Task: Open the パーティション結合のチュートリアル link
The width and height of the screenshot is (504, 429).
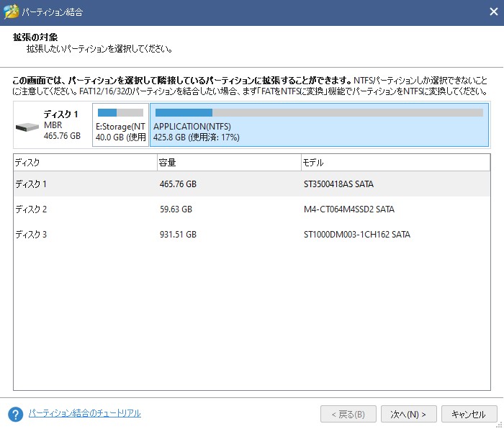Action: 84,413
